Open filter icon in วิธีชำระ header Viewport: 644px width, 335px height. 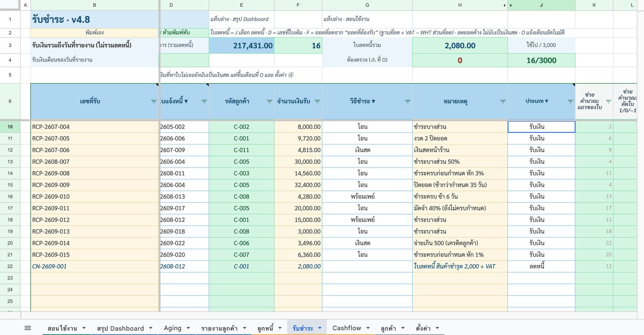point(407,101)
